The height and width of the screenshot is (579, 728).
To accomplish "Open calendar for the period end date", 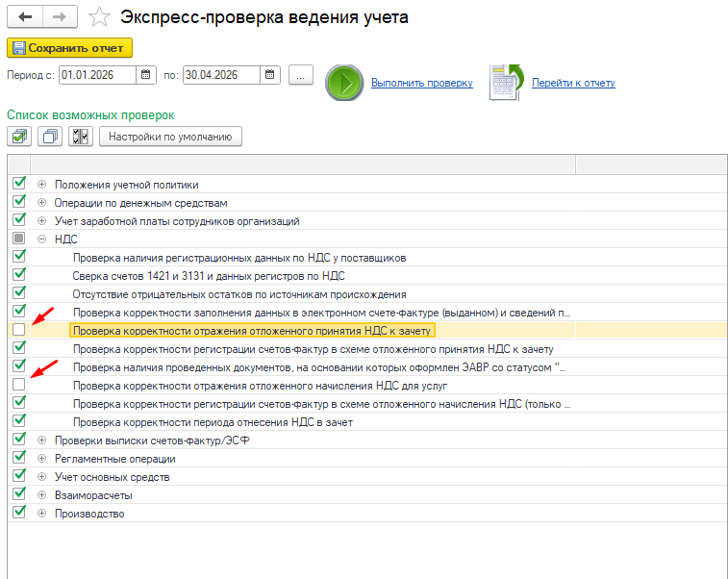I will (x=270, y=75).
